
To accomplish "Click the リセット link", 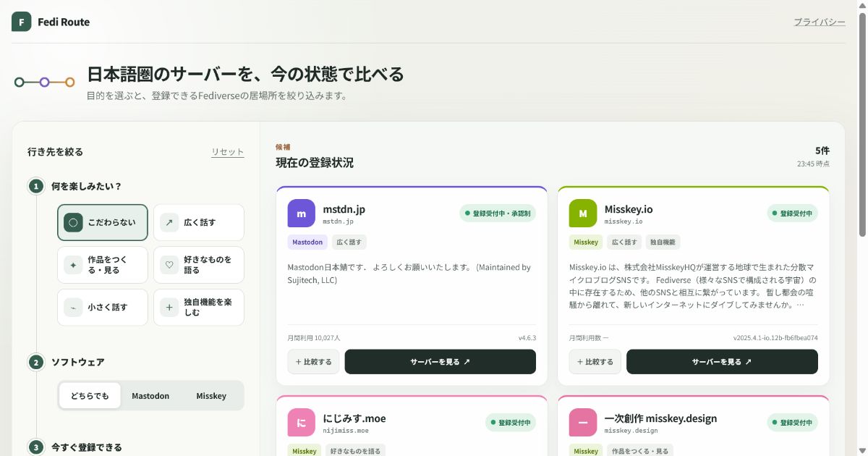I will 228,152.
